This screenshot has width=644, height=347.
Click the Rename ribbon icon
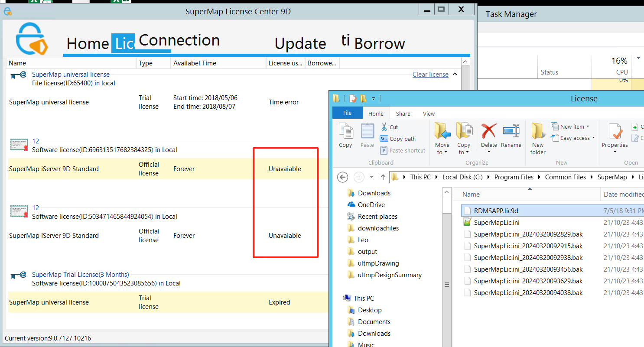[511, 131]
